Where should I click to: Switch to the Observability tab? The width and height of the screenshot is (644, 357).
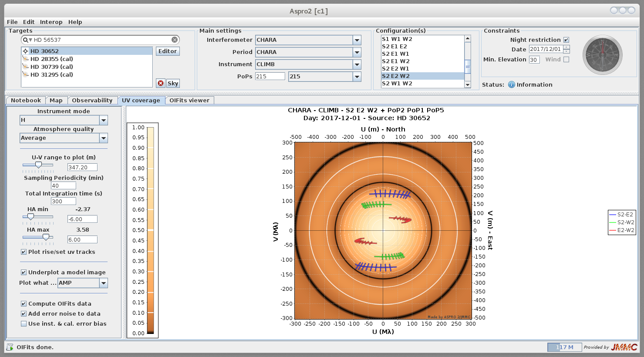pos(92,100)
